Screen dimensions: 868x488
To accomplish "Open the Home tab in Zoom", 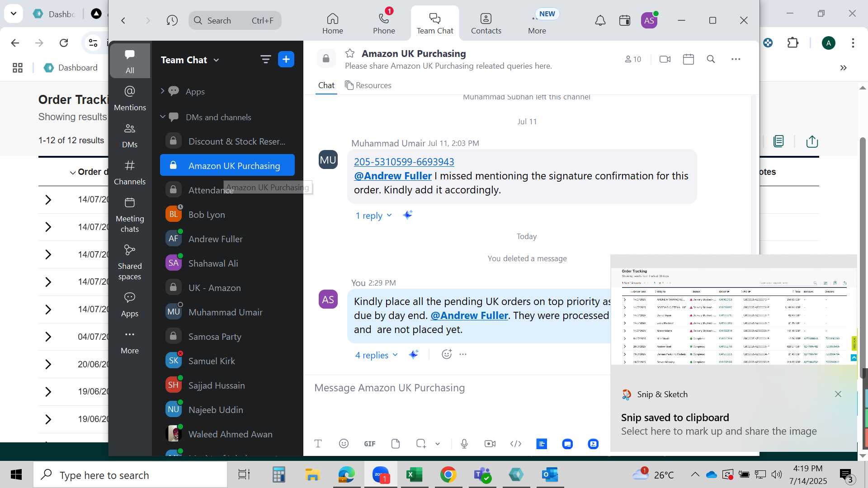I will pyautogui.click(x=332, y=23).
